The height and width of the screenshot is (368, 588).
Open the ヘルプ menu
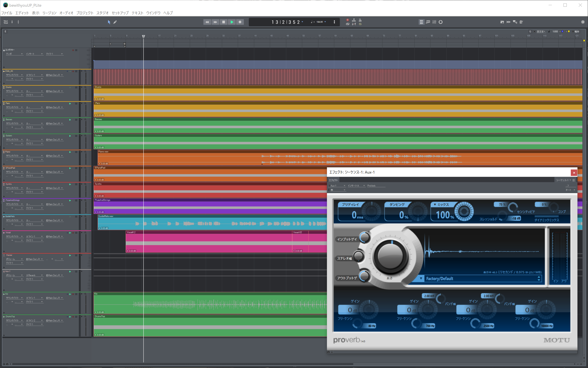tap(168, 13)
